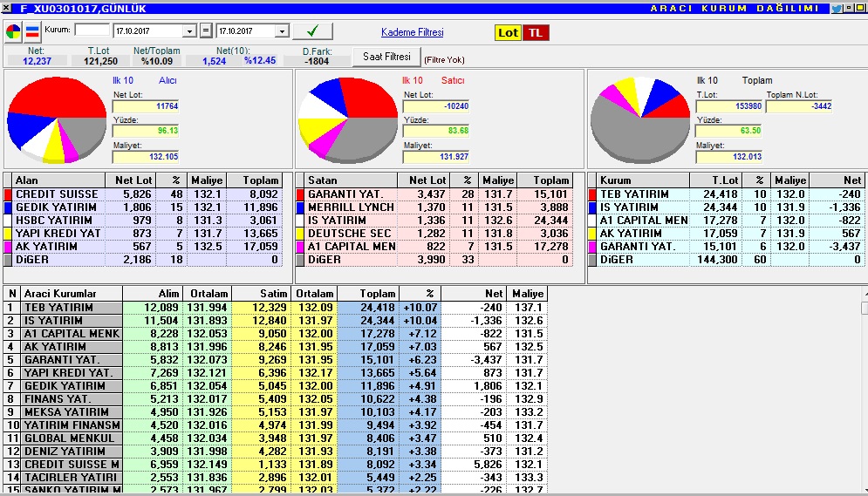Select the total volume pie chart
The height and width of the screenshot is (496, 868).
click(x=640, y=120)
